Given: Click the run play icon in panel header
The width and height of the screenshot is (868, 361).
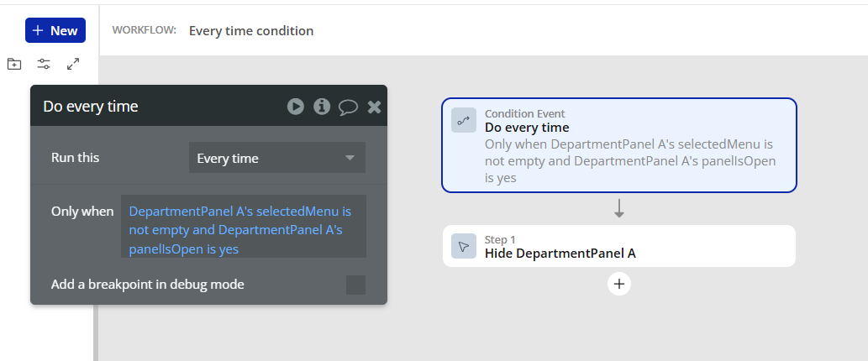Looking at the screenshot, I should click(296, 107).
